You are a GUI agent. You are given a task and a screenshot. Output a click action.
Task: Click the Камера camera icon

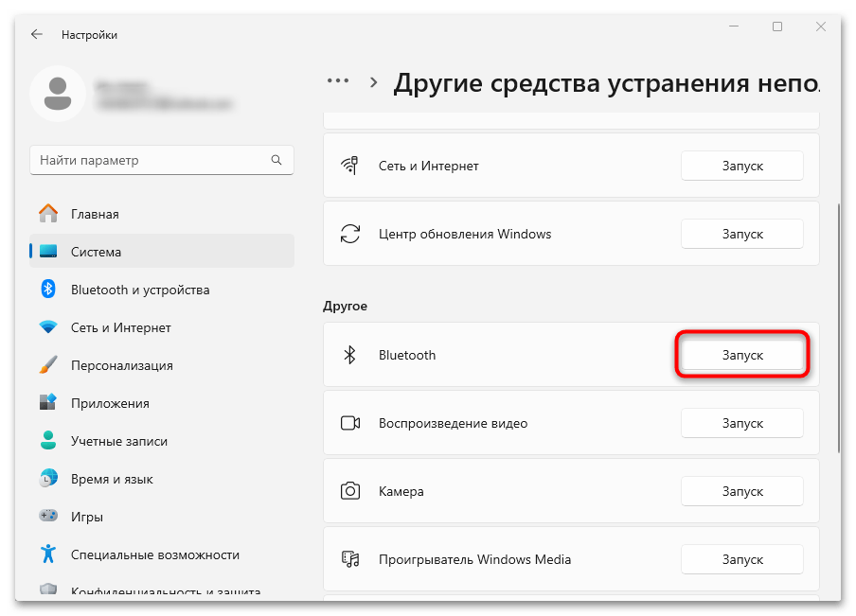[x=350, y=491]
